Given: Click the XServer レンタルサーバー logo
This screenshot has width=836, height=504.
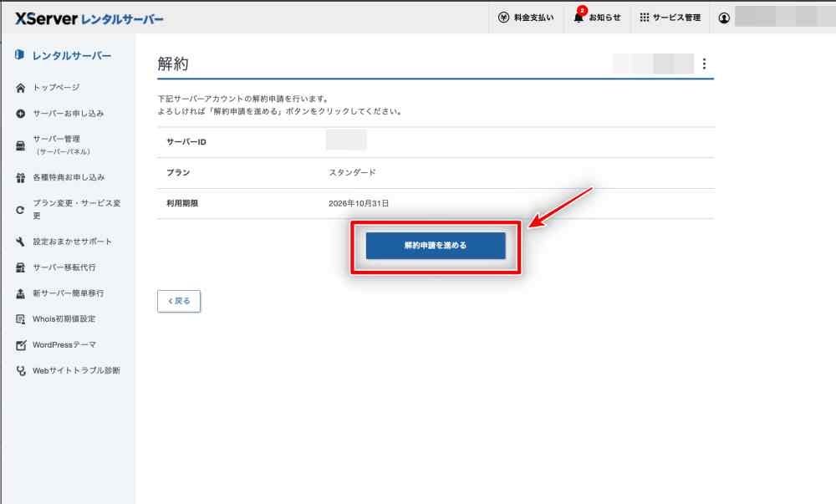Looking at the screenshot, I should [x=89, y=18].
